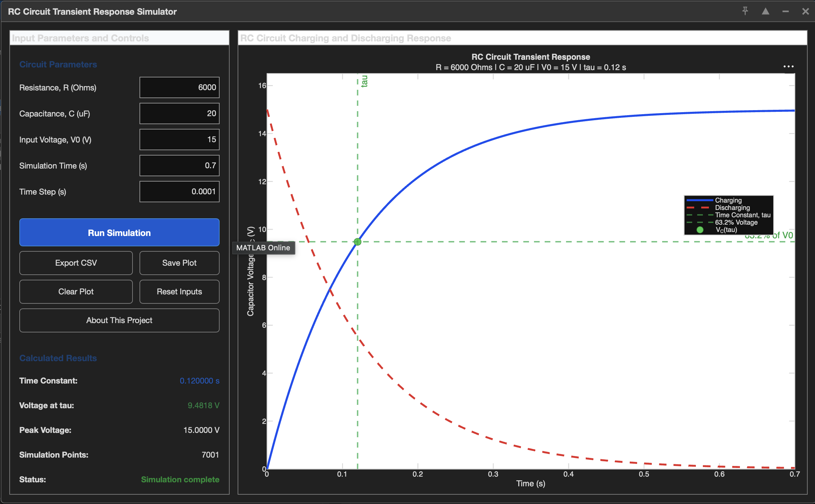Click the 'Simulation complete' status text
This screenshot has width=815, height=504.
[x=180, y=480]
